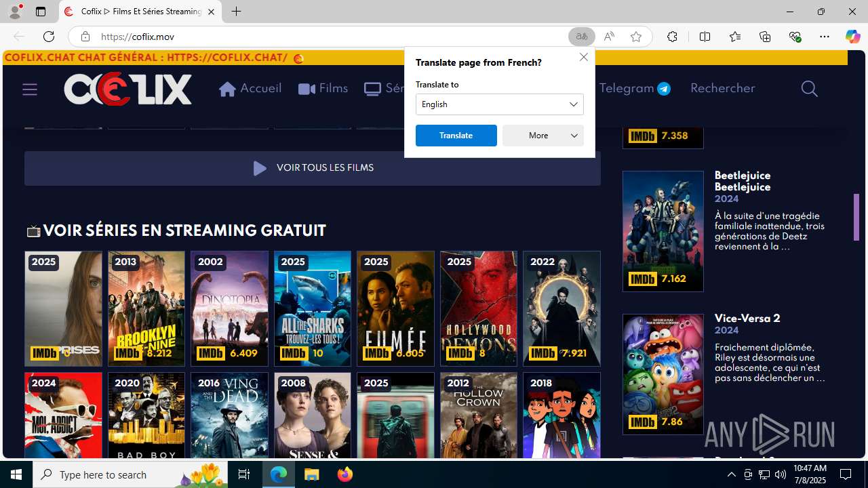This screenshot has height=488, width=868.
Task: Click the Vice-Versa 2 poster image
Action: (x=663, y=374)
